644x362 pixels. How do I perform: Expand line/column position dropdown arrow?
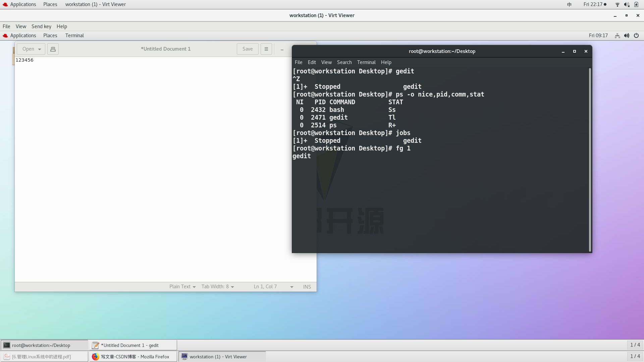pos(291,287)
